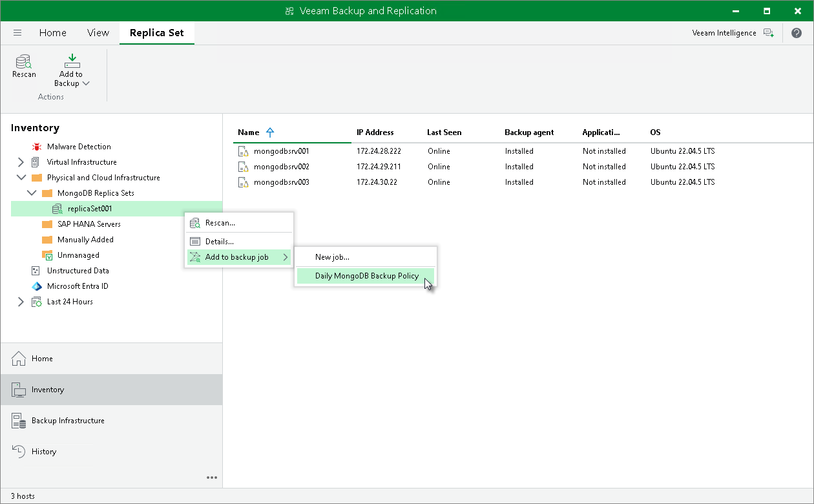This screenshot has width=814, height=504.
Task: Select the replicaSet001 tree item
Action: pyautogui.click(x=116, y=209)
